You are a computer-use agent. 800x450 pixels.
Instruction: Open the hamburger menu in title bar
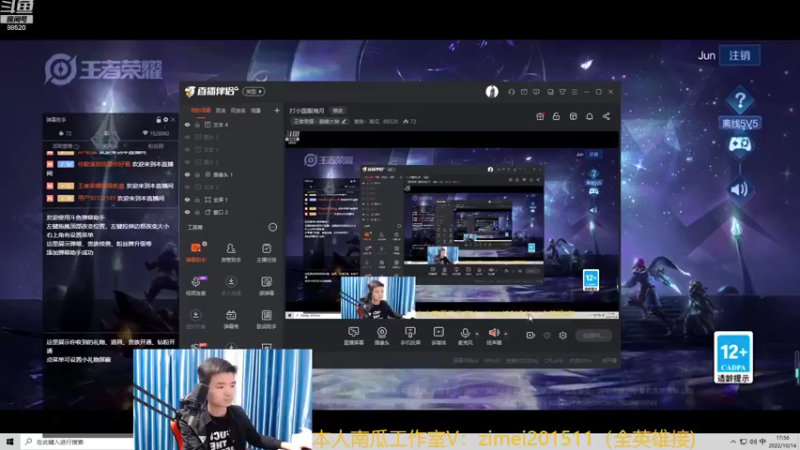(574, 92)
